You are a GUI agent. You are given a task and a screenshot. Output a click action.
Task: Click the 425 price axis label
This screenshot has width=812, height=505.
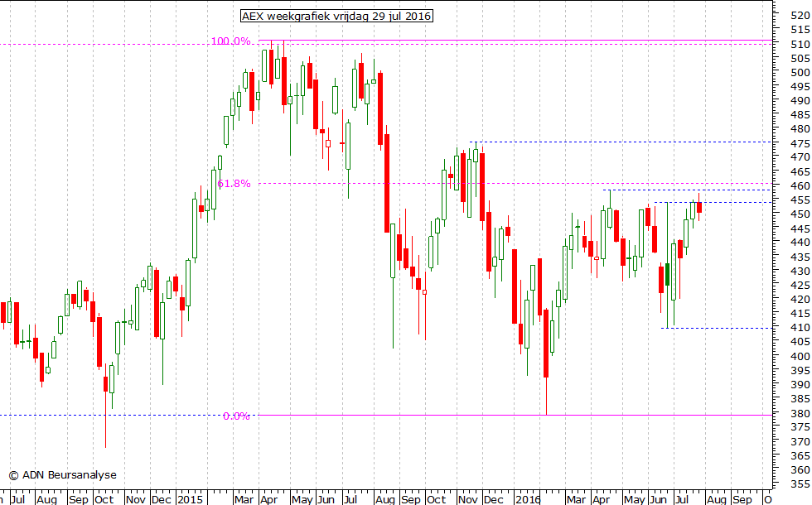click(800, 285)
